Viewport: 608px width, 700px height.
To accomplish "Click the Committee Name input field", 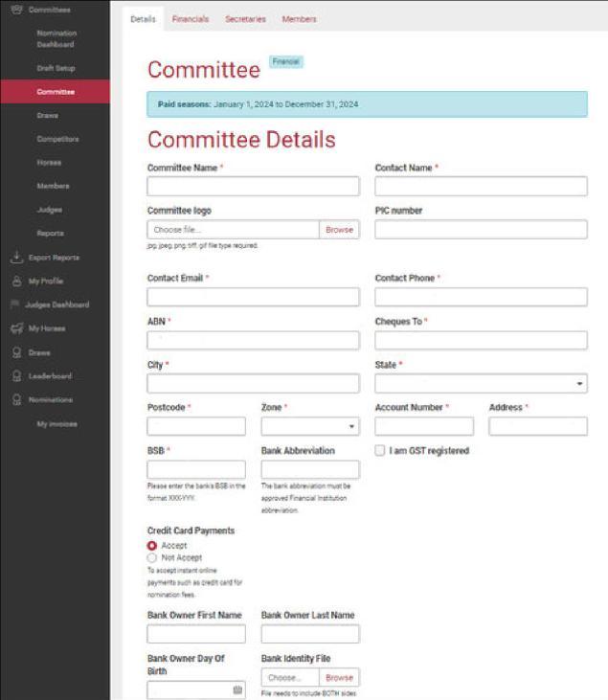I will click(x=253, y=186).
